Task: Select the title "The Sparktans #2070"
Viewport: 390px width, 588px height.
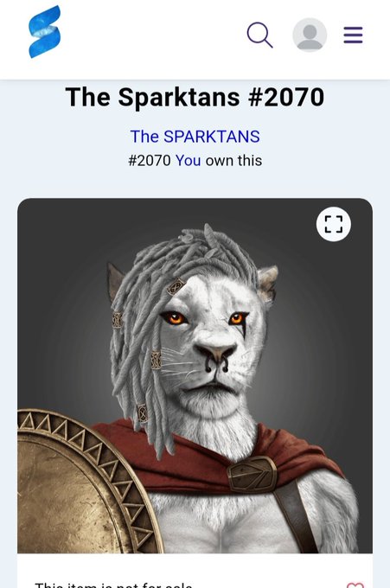Action: [x=195, y=97]
